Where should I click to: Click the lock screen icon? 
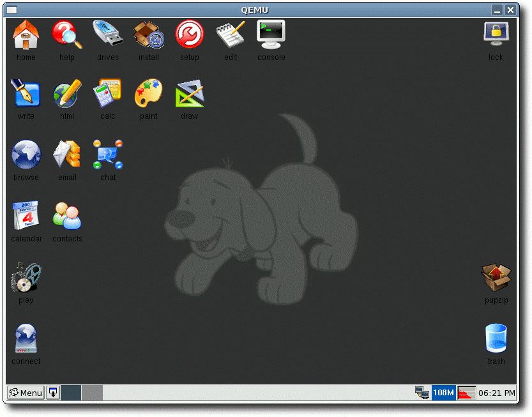tap(496, 34)
